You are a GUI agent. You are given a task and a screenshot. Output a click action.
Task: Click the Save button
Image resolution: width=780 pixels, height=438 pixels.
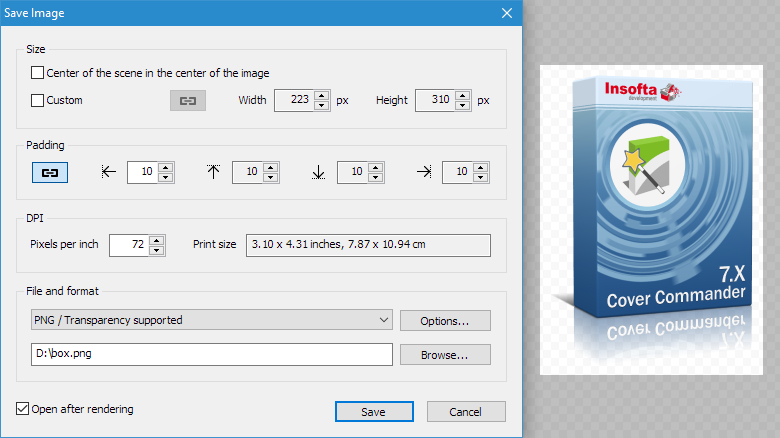[374, 412]
